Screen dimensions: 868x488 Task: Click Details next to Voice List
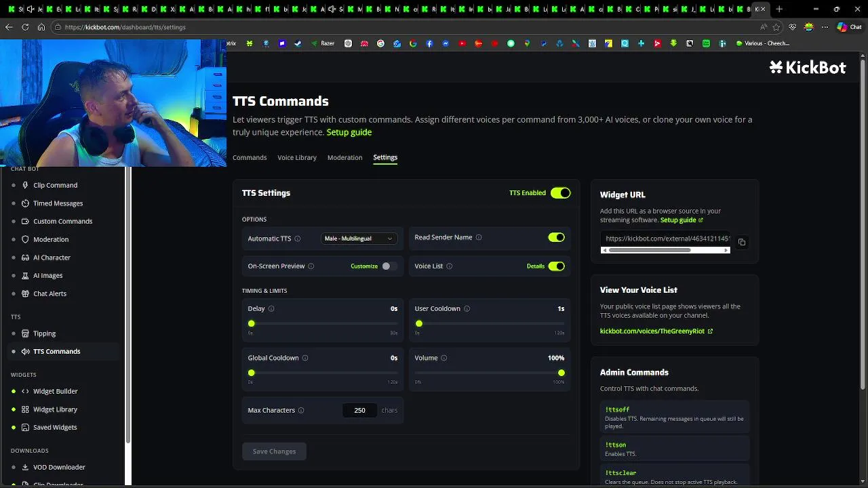[x=536, y=266]
